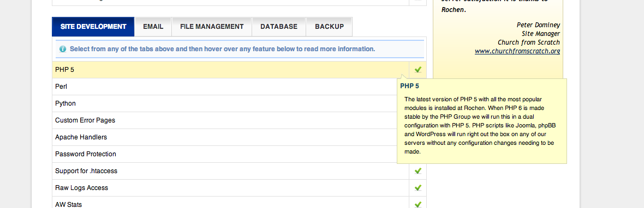Click the PHP 5 green checkmark icon

pyautogui.click(x=418, y=70)
